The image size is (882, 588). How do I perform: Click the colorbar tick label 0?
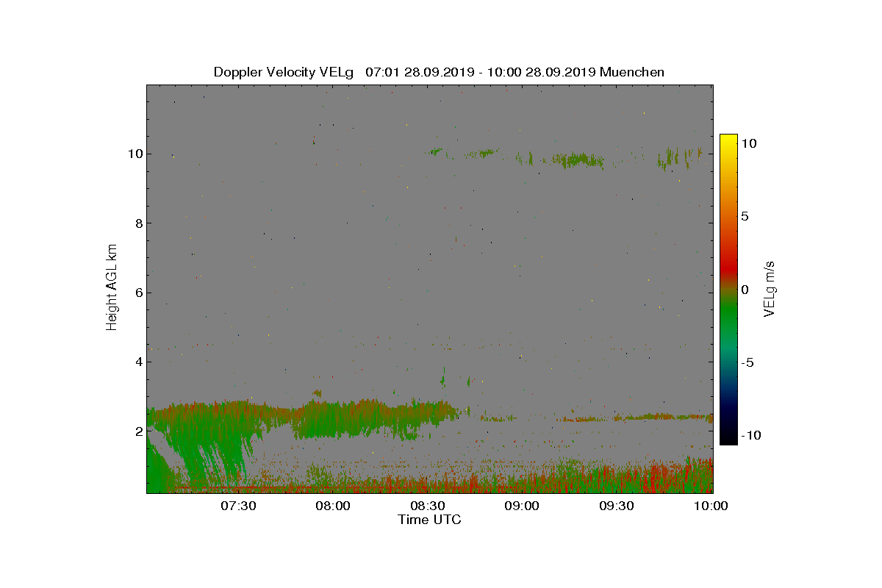point(745,290)
